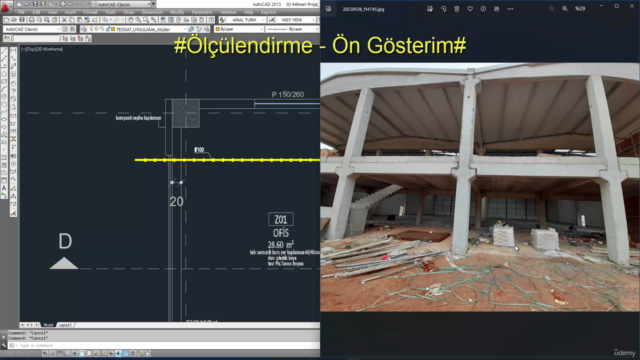Click the command line customize wrench icon
640x360 pixels.
(4, 345)
